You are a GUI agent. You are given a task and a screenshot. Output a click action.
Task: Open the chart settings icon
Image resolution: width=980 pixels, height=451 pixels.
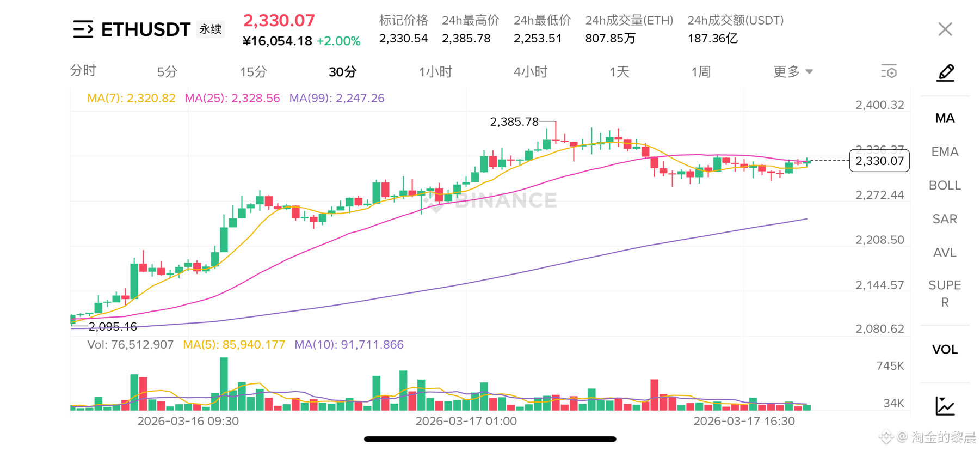(889, 72)
